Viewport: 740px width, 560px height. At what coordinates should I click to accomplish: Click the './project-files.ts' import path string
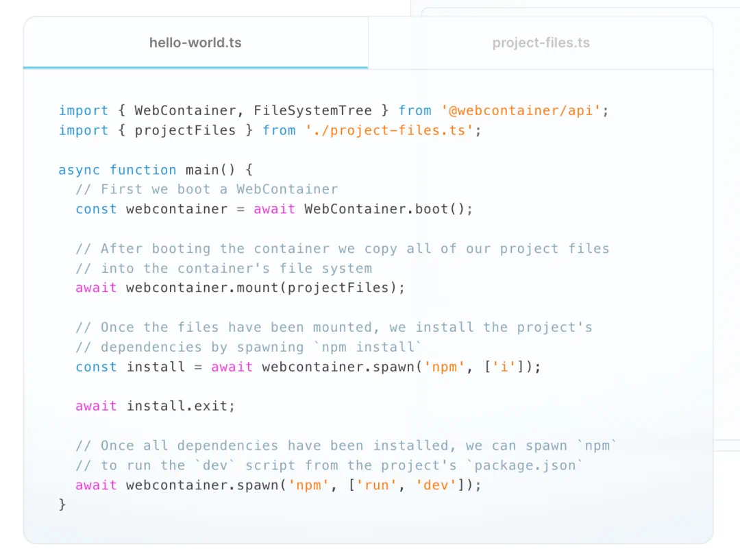click(x=389, y=130)
